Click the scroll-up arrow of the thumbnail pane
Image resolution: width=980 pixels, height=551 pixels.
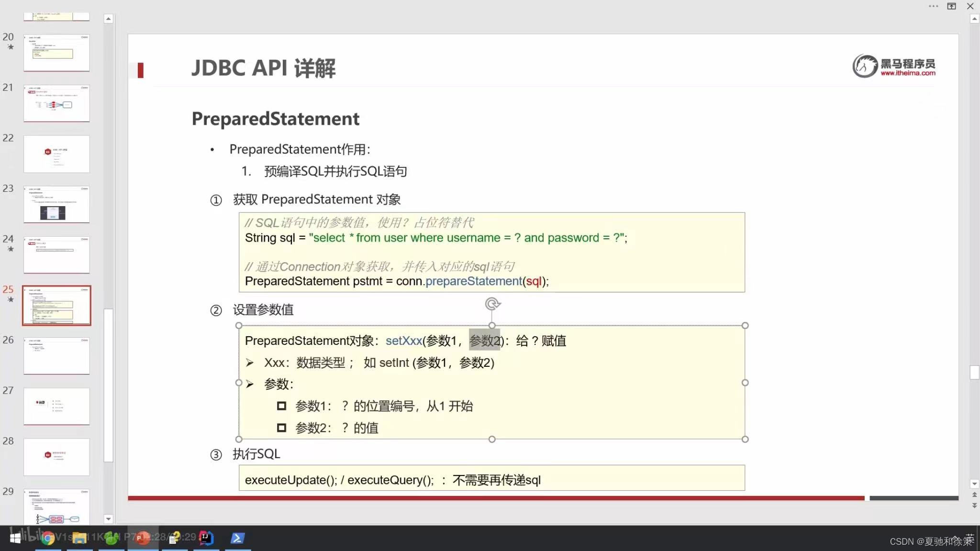point(109,18)
